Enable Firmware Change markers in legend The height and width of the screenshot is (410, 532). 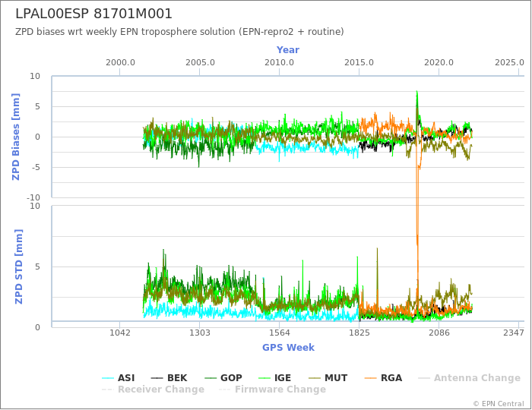tap(272, 389)
